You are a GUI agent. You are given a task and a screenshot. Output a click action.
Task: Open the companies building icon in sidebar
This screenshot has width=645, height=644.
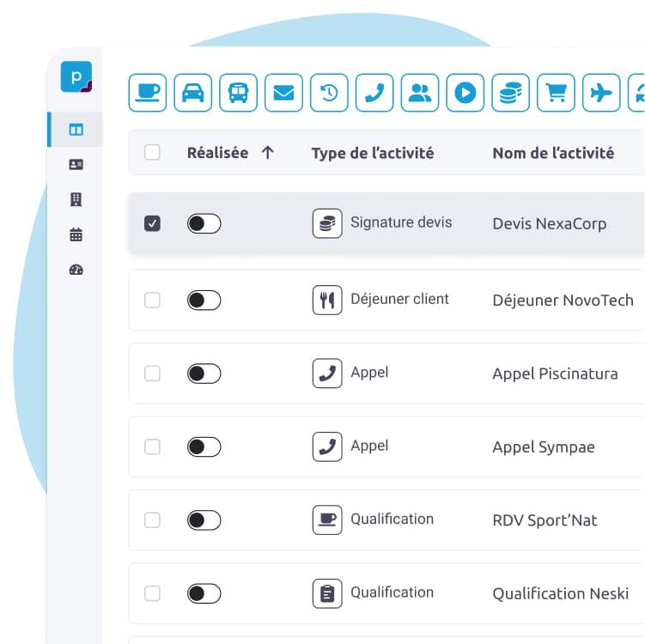point(76,199)
